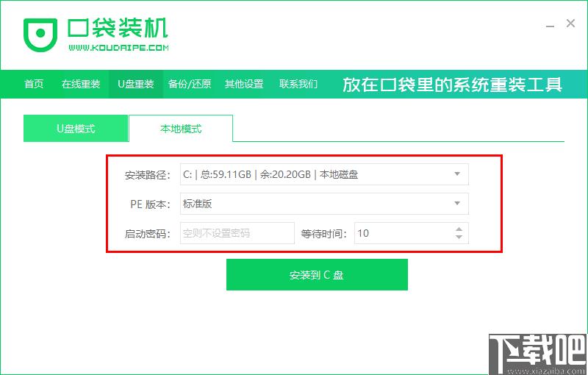
Task: Click the 联系我们 menu item
Action: (298, 84)
